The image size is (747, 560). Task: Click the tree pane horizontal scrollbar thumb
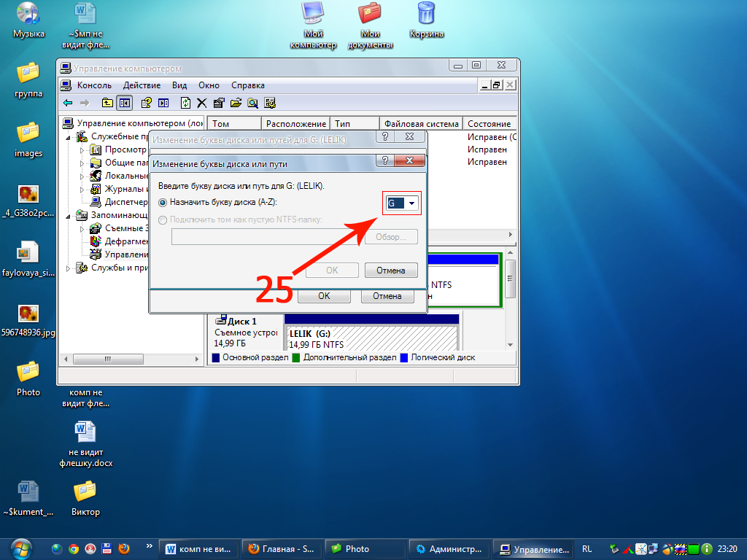pyautogui.click(x=108, y=359)
